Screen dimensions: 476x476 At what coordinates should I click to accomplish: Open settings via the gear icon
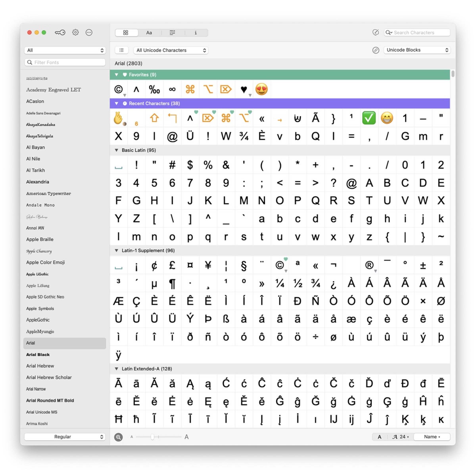75,32
